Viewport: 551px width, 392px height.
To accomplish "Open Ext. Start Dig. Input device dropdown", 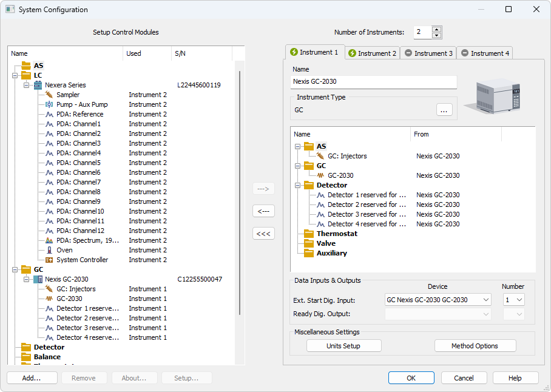I will coord(486,300).
